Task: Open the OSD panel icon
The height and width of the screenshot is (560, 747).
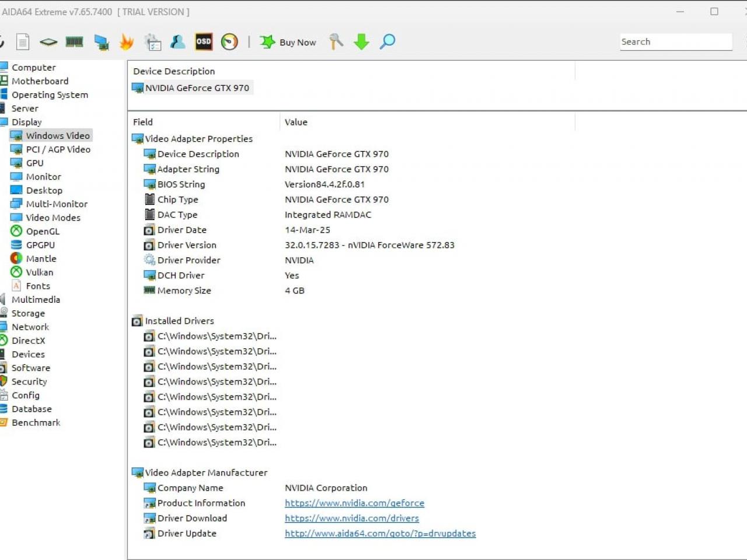Action: (x=204, y=41)
